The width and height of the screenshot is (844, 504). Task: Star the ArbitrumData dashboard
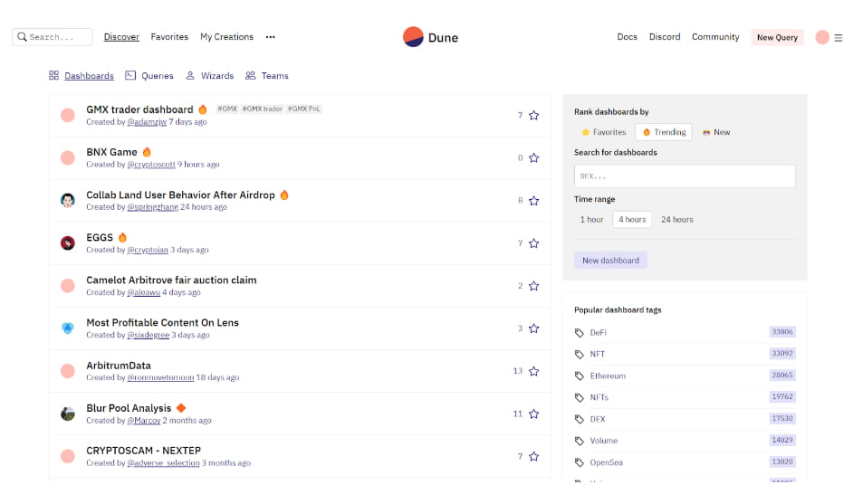click(533, 371)
